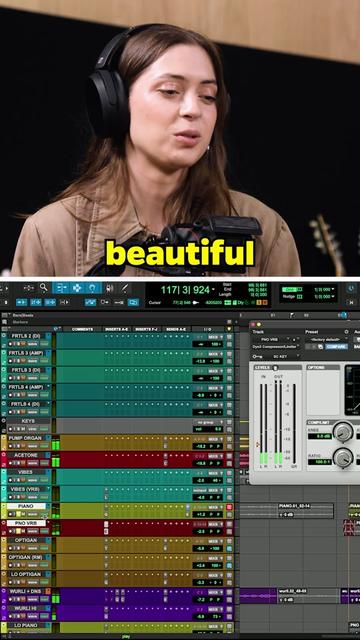The width and height of the screenshot is (360, 640).
Task: Select the Trim tool in the toolbar
Action: pyautogui.click(x=60, y=288)
